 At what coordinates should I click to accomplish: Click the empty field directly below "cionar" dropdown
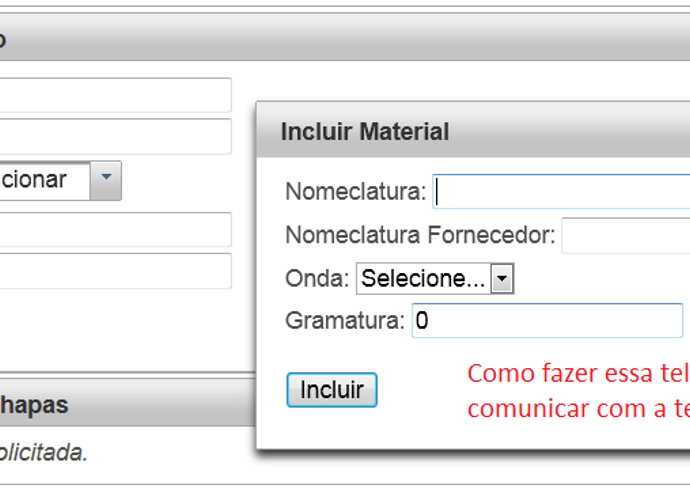[115, 230]
